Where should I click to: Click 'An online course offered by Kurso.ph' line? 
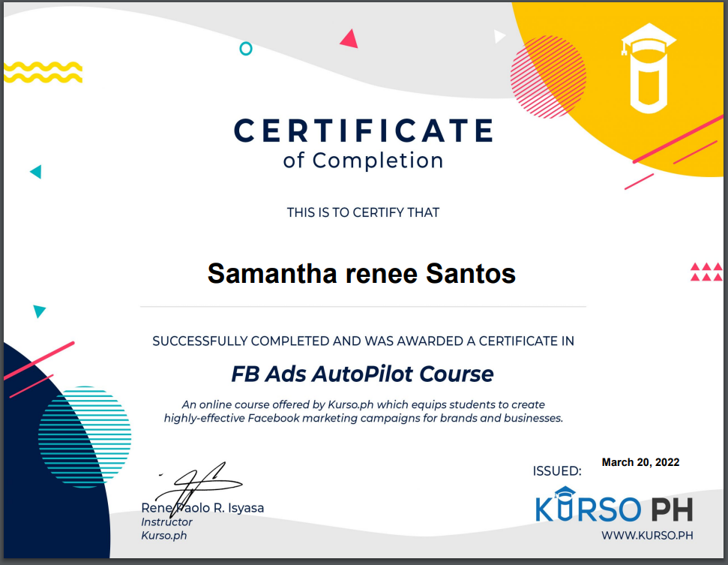click(363, 404)
